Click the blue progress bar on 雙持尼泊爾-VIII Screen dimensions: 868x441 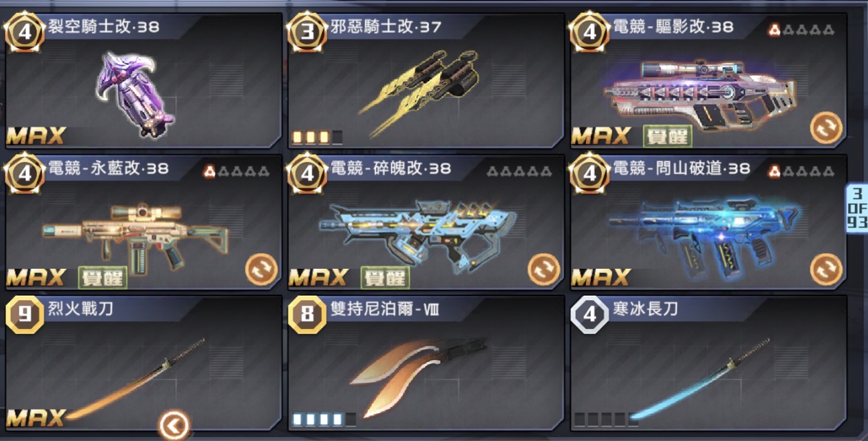pyautogui.click(x=324, y=420)
